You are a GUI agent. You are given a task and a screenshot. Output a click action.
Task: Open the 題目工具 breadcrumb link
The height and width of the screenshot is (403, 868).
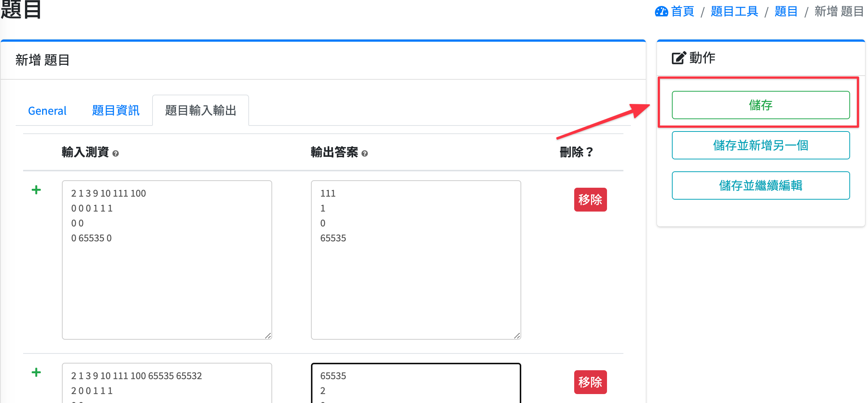734,12
